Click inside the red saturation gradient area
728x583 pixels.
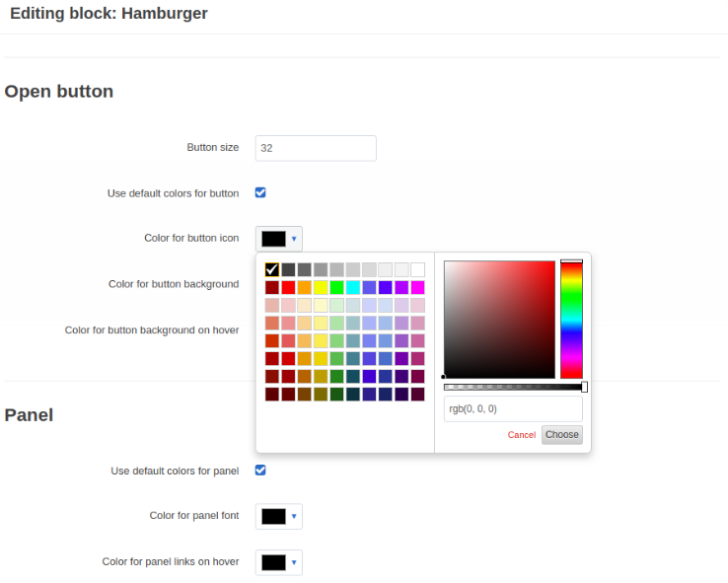(x=499, y=320)
